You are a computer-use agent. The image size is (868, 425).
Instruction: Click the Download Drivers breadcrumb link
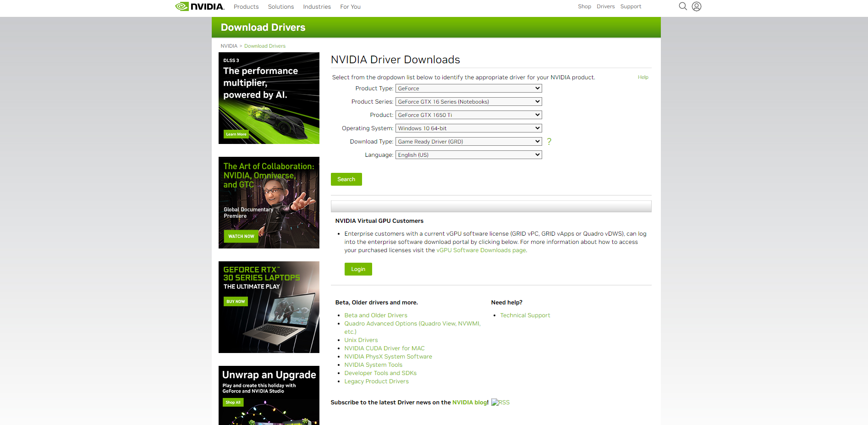tap(265, 46)
